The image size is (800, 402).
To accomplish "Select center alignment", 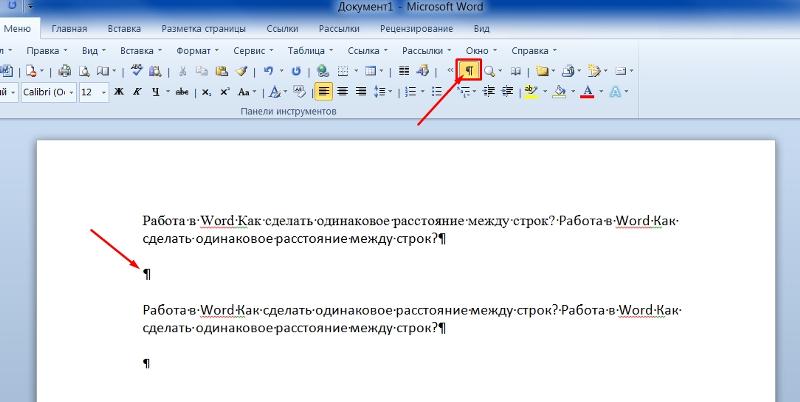I will [342, 92].
